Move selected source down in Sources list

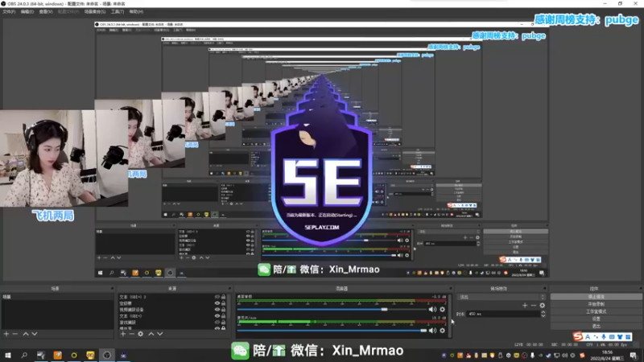click(x=159, y=334)
